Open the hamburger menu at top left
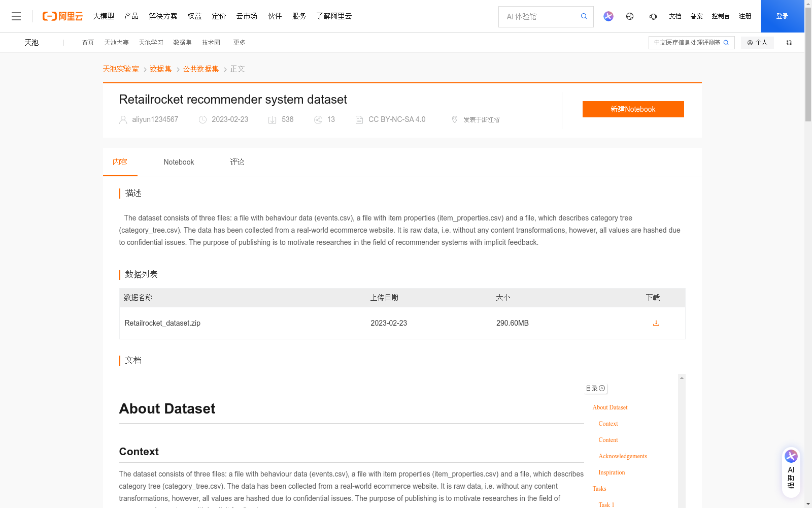The width and height of the screenshot is (812, 508). coord(16,16)
